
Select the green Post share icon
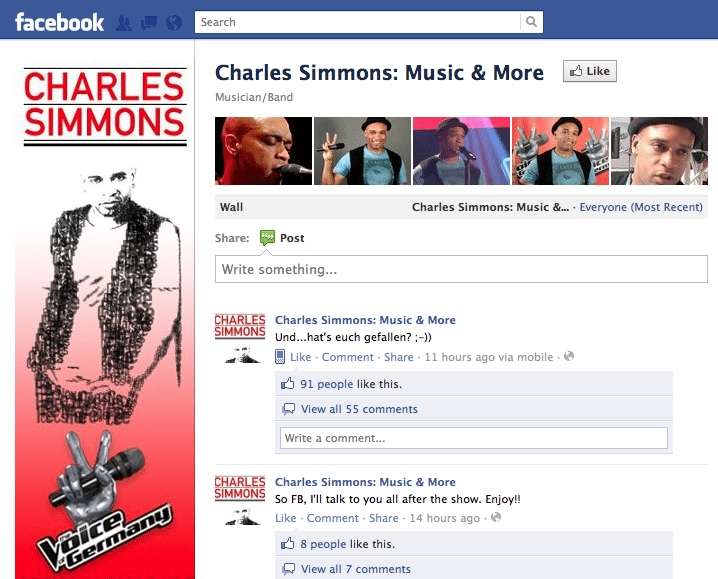267,237
